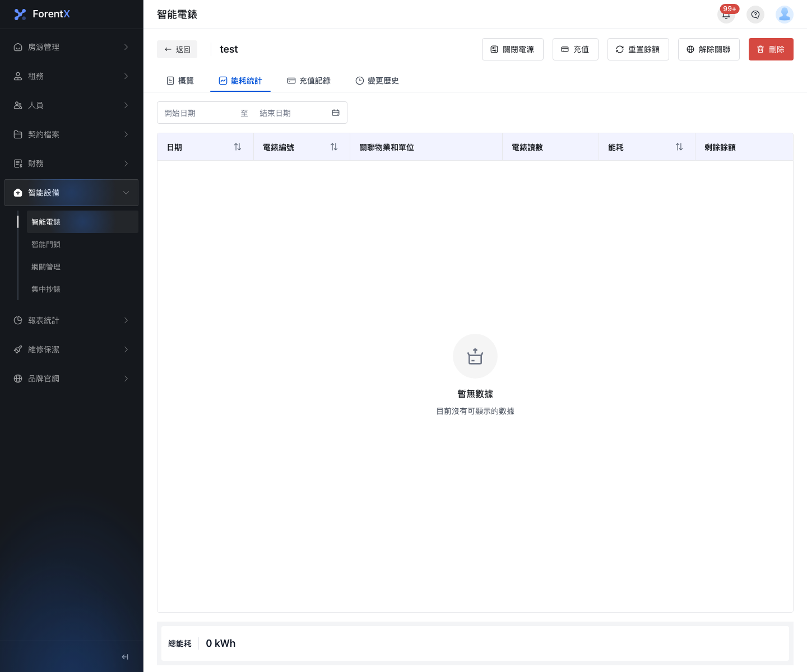
Task: Click the 關閉電源 button
Action: point(513,49)
